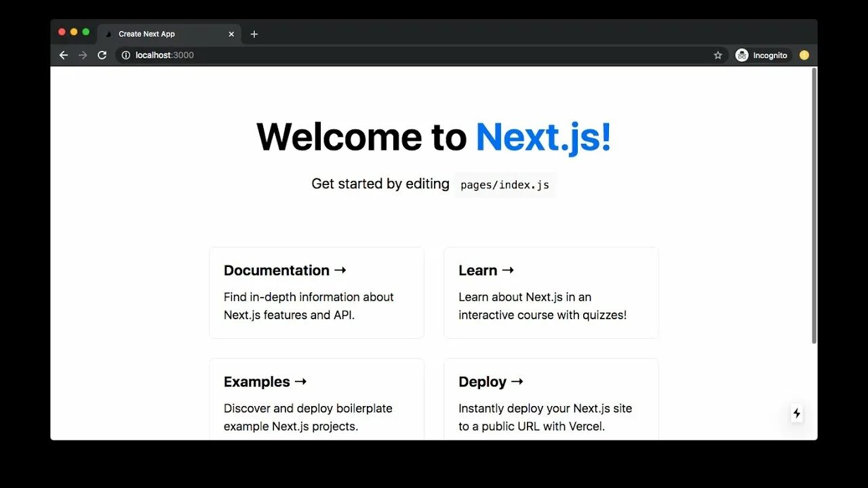Click the Create Next App tab favicon
Viewport: 868px width, 488px height.
tap(108, 34)
